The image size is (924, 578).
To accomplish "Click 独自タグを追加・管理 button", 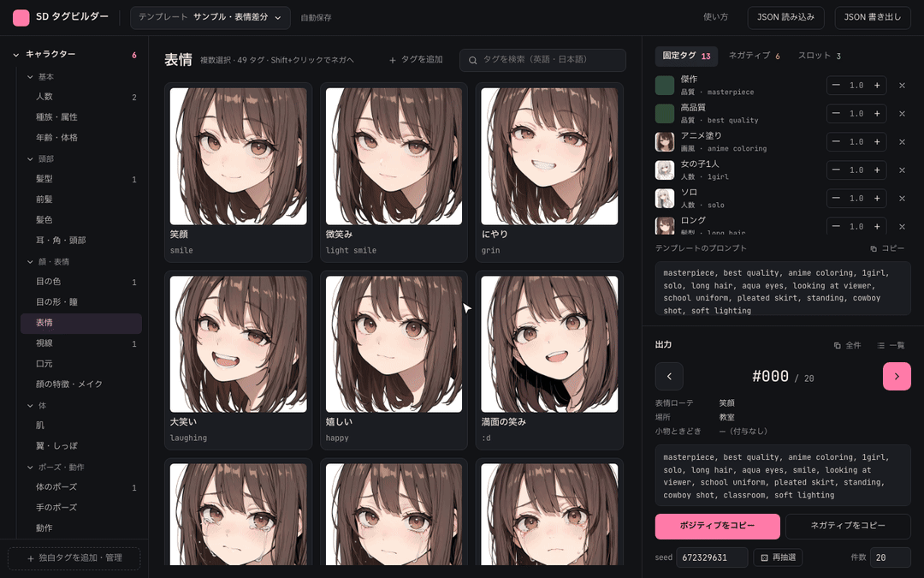I will point(74,558).
